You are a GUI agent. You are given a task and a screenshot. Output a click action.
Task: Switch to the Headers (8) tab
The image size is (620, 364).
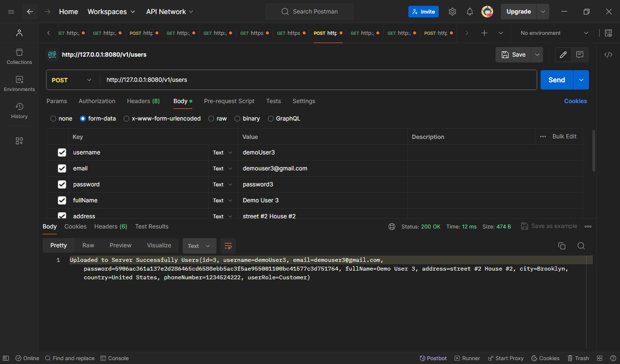(143, 101)
